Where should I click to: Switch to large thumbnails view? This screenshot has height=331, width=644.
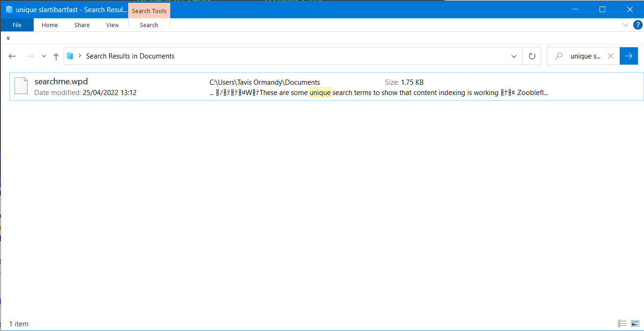[635, 323]
